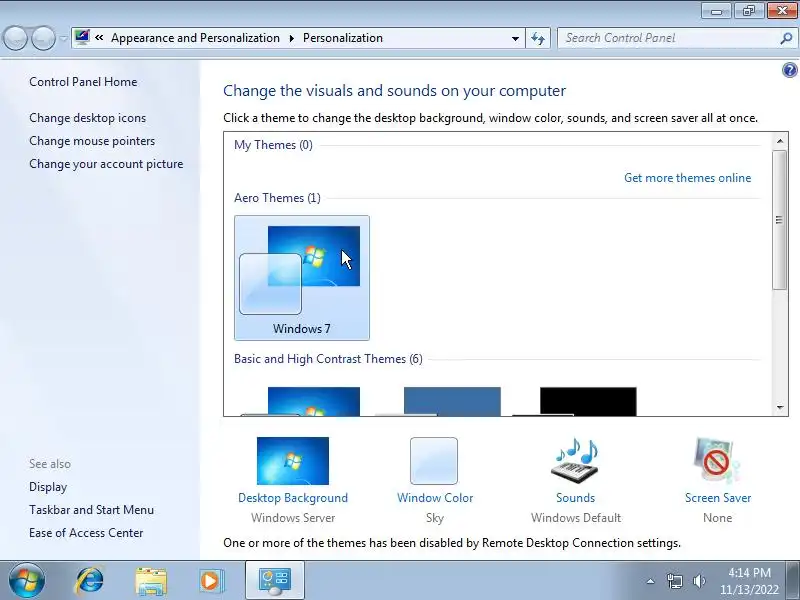Click the network tray icon
The height and width of the screenshot is (600, 800).
[674, 581]
